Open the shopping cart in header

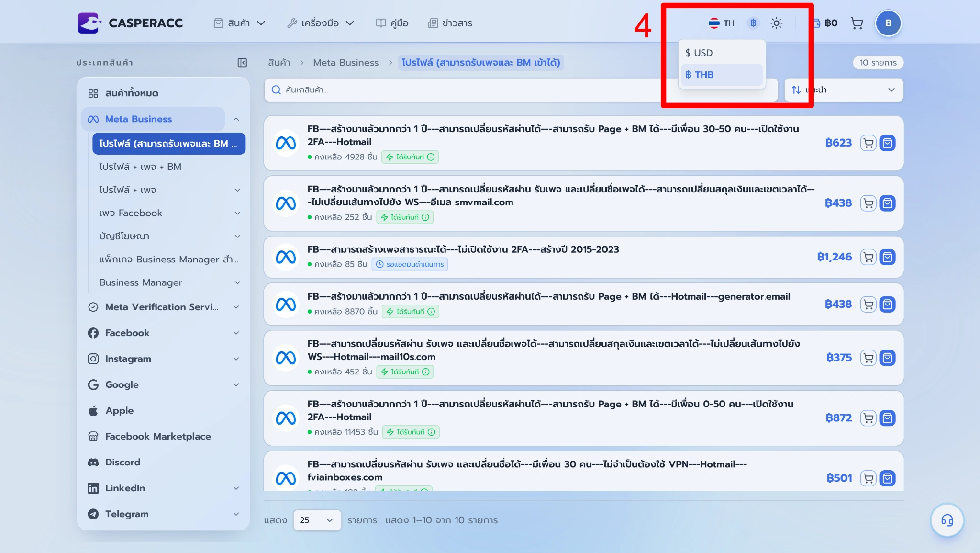coord(857,23)
